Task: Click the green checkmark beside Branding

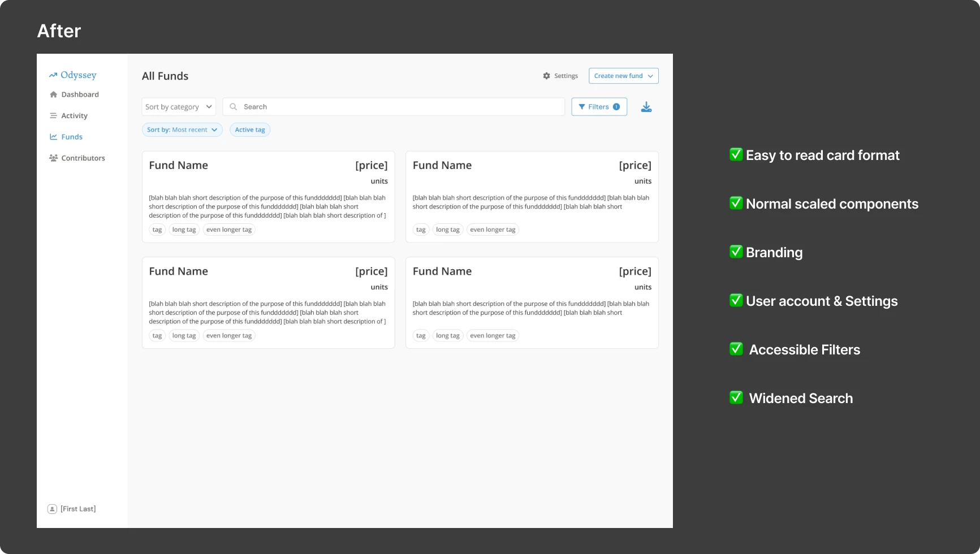Action: pos(736,252)
